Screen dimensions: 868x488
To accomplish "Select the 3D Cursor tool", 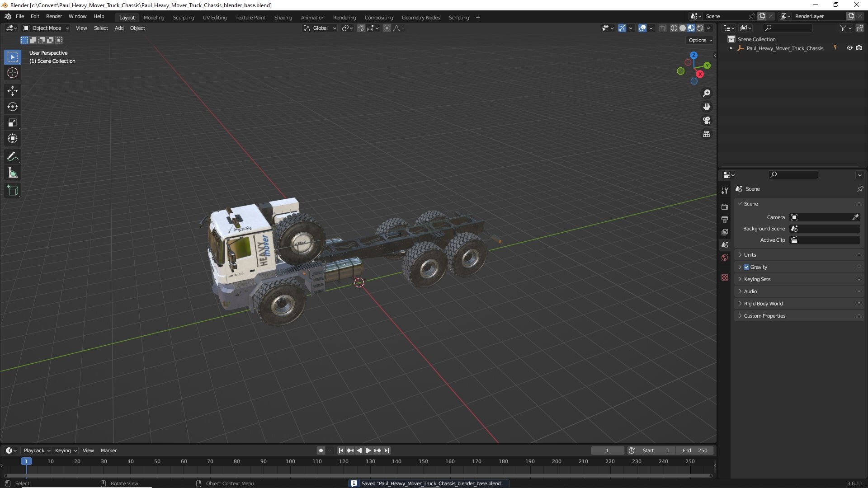I will tap(13, 73).
